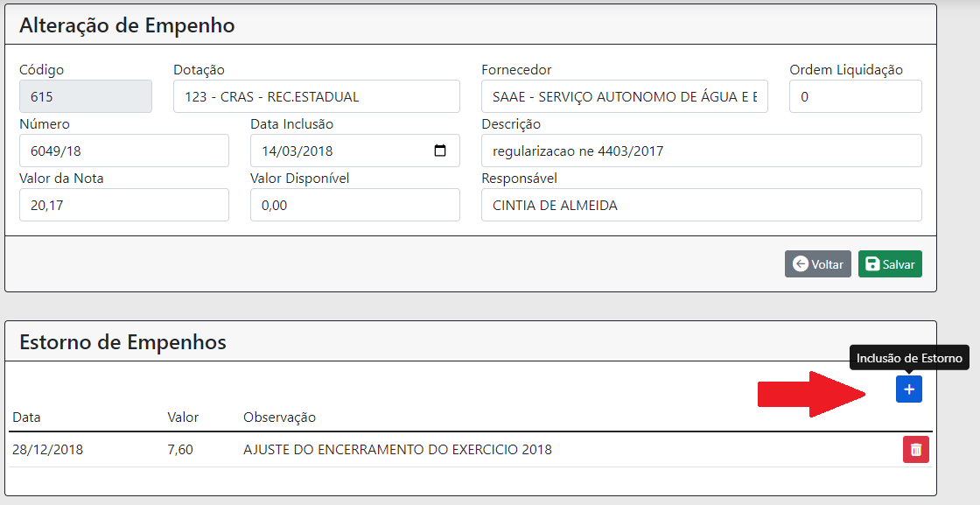The width and height of the screenshot is (980, 505).
Task: Click the Código field showing 615
Action: (x=86, y=96)
